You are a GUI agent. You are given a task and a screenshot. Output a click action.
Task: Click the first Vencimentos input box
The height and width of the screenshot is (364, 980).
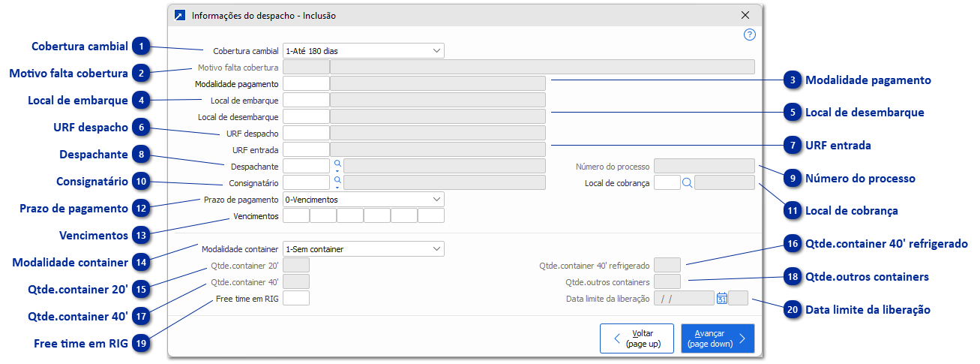click(x=296, y=216)
